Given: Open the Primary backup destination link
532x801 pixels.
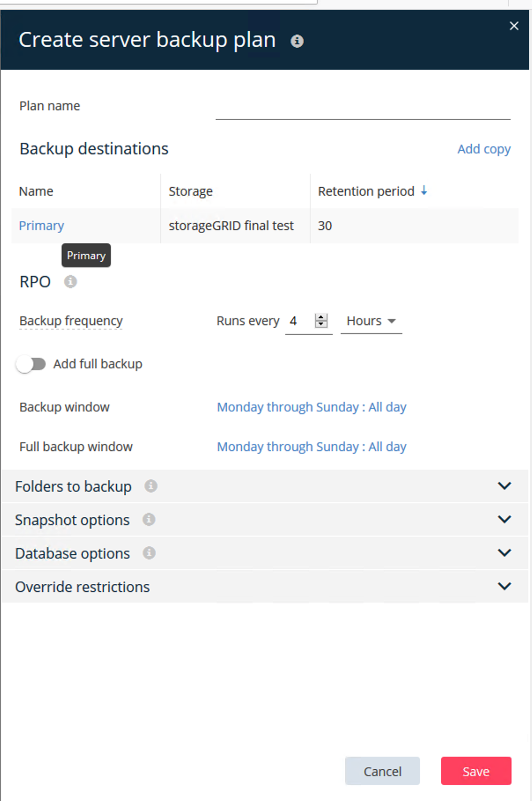Looking at the screenshot, I should coord(41,226).
